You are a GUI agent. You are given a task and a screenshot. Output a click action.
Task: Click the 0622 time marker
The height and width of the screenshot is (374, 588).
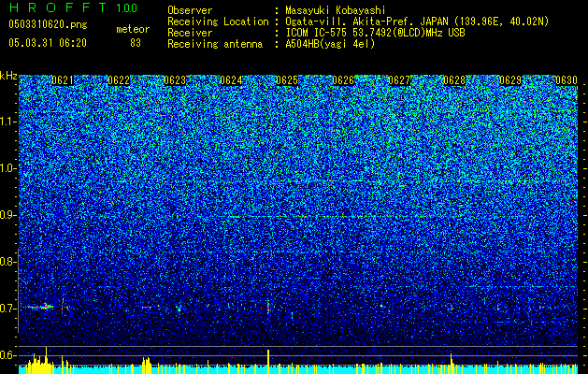[119, 80]
